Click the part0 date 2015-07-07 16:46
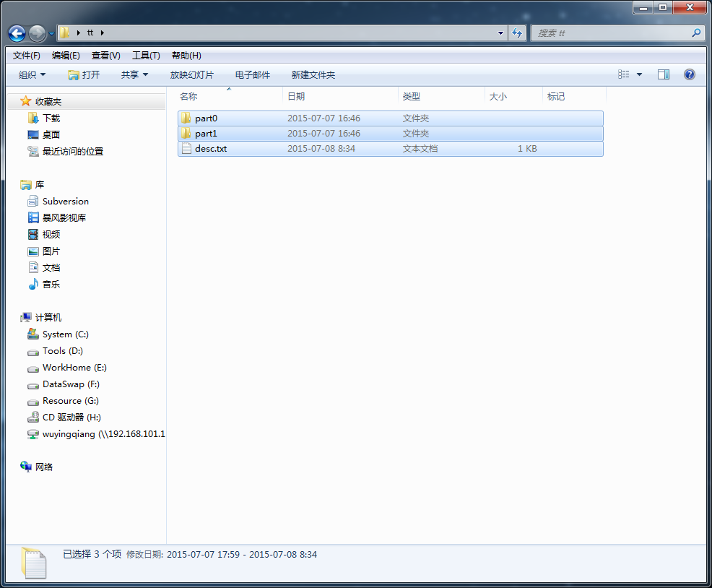 click(x=324, y=118)
